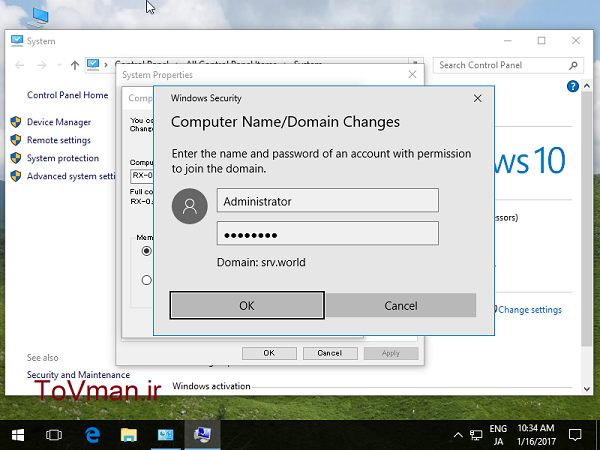Select the lower membership radio button

[147, 280]
